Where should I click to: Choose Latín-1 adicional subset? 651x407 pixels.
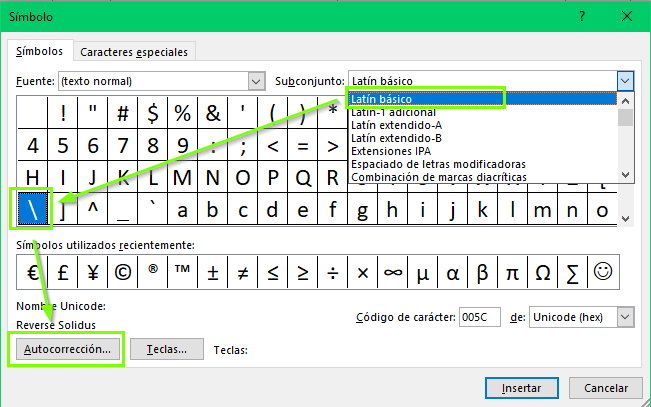click(482, 112)
